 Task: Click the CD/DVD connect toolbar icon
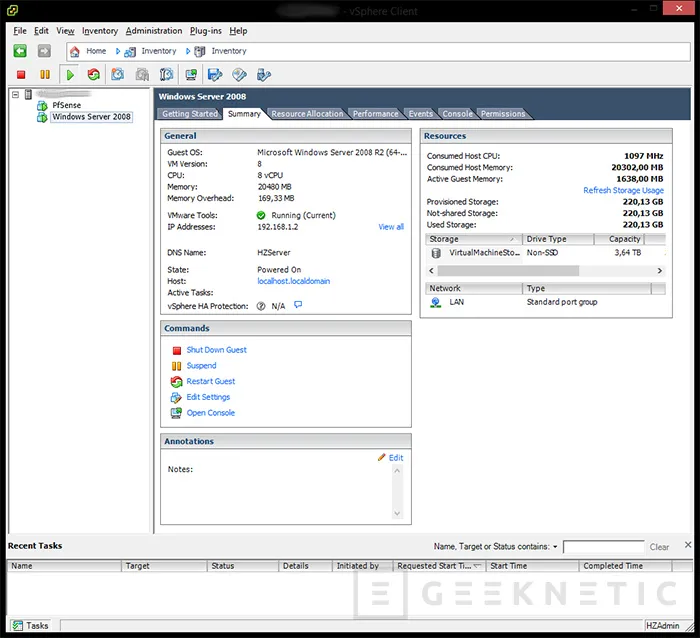tap(239, 75)
